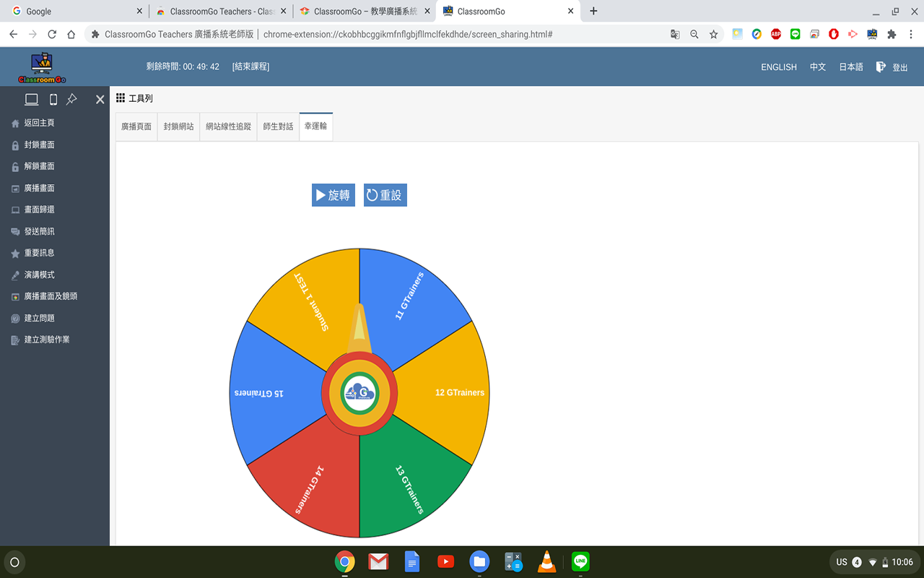924x578 pixels.
Task: Select 封鎖畫面 lock screen option
Action: tap(39, 144)
